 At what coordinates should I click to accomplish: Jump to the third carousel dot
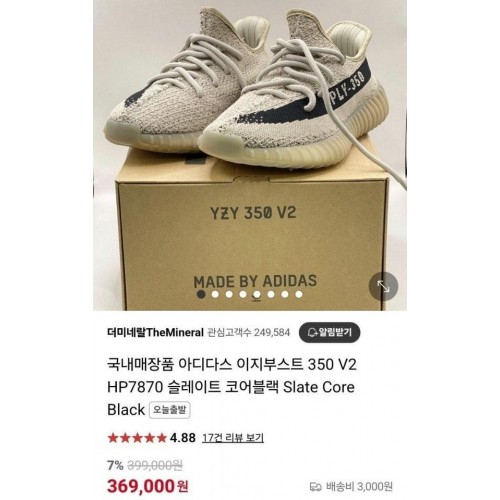click(229, 294)
